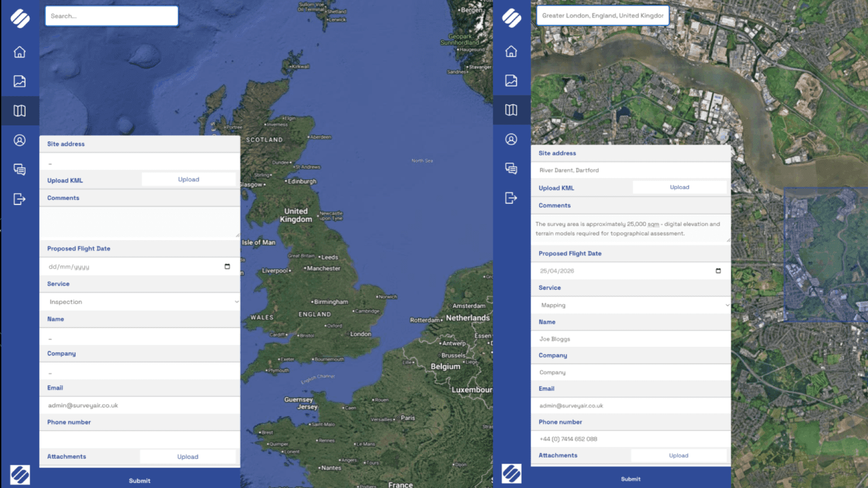Open the Service dropdown showing Inspection
This screenshot has width=868, height=488.
tap(140, 302)
